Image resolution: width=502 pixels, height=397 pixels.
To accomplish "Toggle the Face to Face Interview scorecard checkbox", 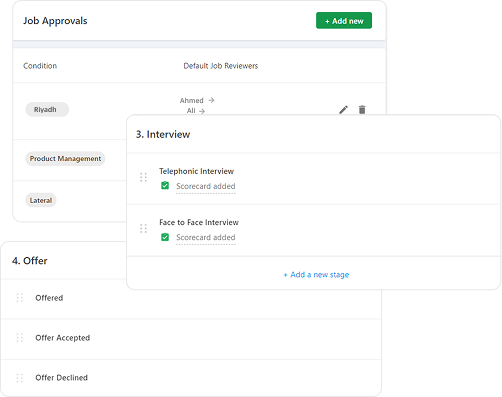I will tap(165, 237).
